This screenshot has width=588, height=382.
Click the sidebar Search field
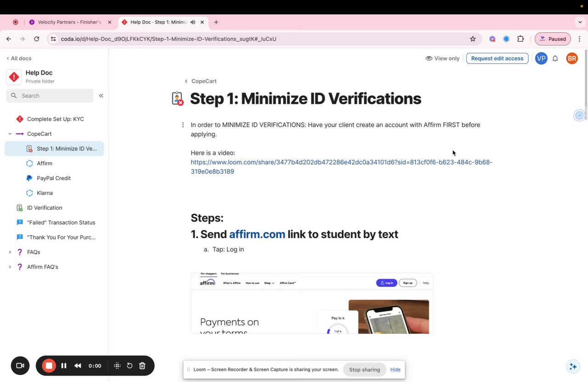[x=50, y=96]
